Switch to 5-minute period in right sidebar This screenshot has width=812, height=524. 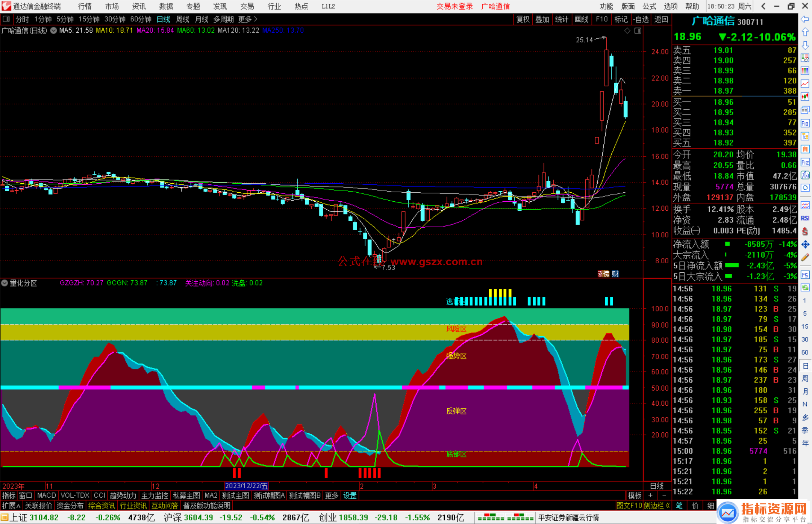click(x=804, y=313)
